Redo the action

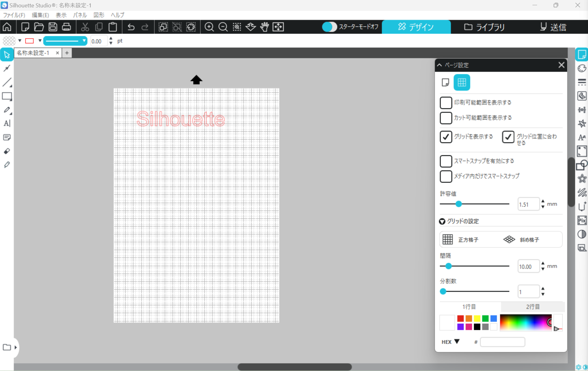[x=145, y=27]
